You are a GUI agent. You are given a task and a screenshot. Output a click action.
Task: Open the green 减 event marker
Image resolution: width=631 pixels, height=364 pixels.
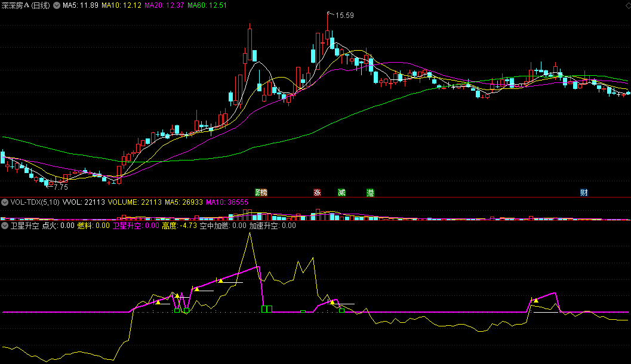[341, 192]
